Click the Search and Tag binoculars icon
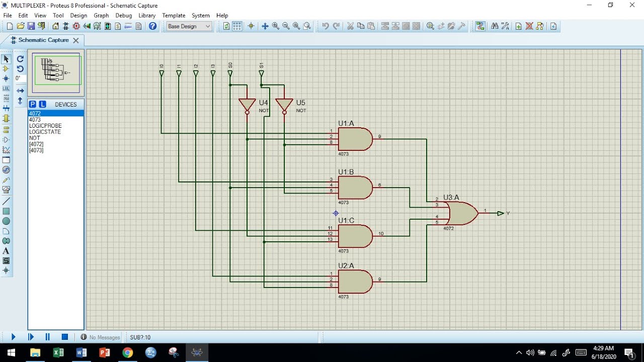Screen dimensions: 644x362 (495, 26)
